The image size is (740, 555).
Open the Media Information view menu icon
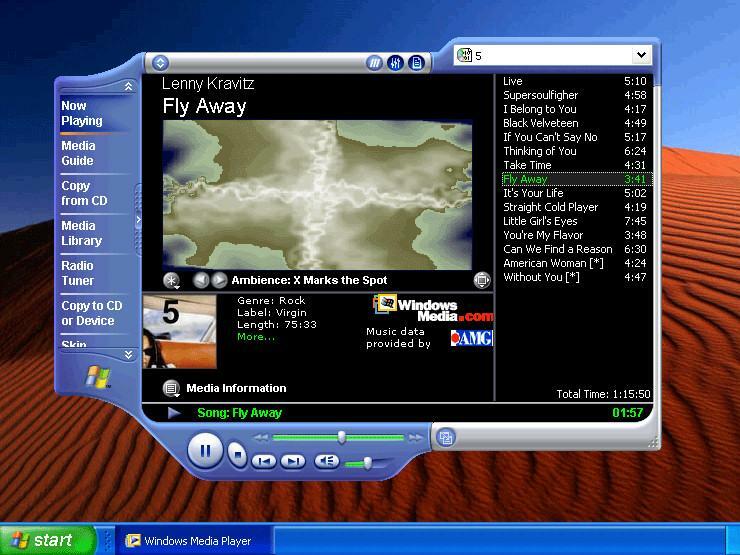[x=171, y=388]
